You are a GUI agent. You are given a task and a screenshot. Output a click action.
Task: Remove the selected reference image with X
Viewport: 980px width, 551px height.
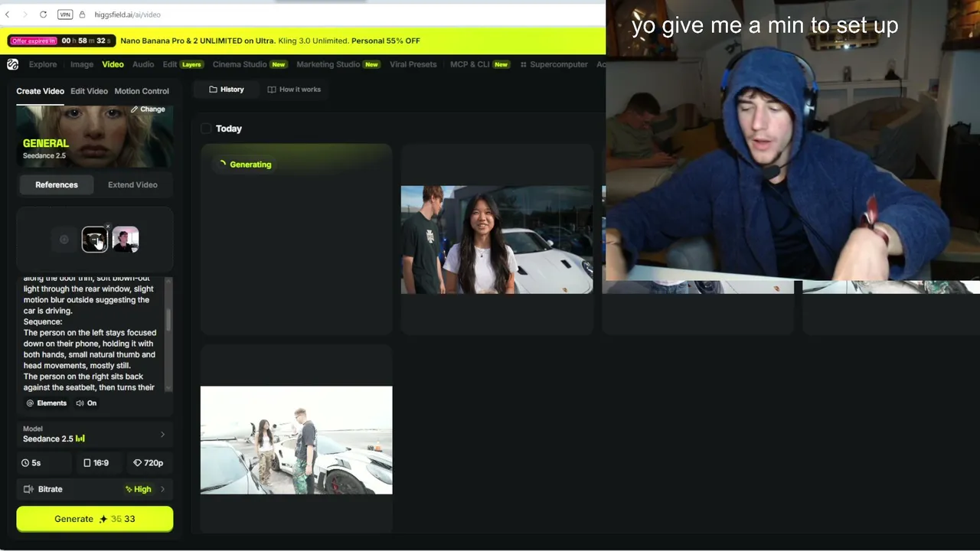(107, 227)
